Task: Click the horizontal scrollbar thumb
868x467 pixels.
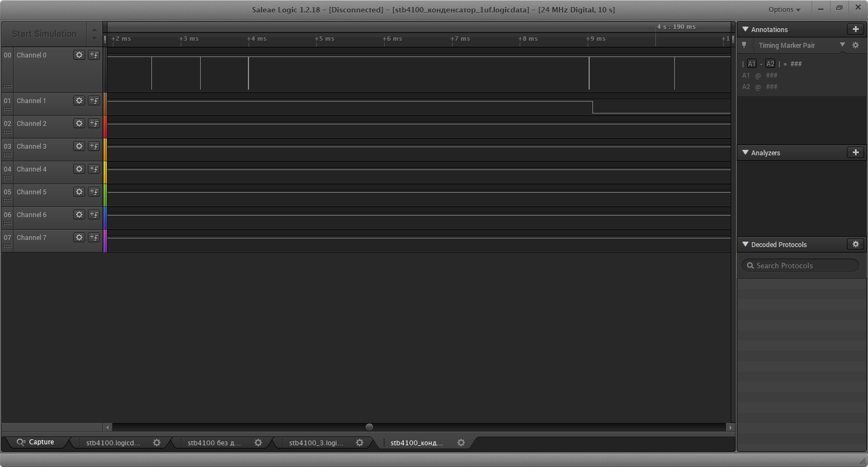Action: coord(369,427)
